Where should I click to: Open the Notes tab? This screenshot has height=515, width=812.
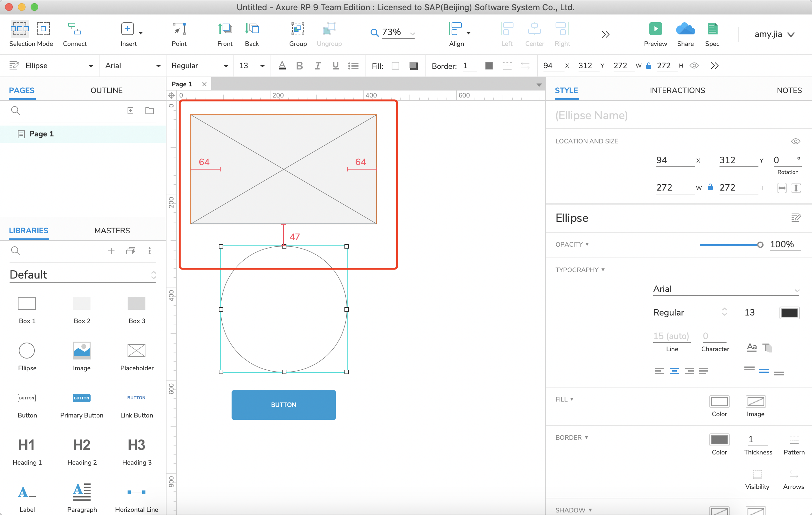pos(789,90)
